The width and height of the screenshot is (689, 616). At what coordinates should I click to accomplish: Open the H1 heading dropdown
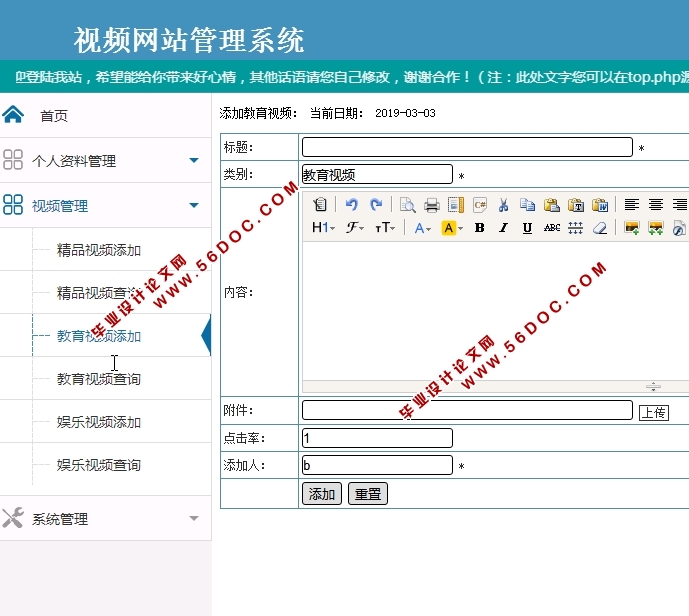click(x=324, y=228)
